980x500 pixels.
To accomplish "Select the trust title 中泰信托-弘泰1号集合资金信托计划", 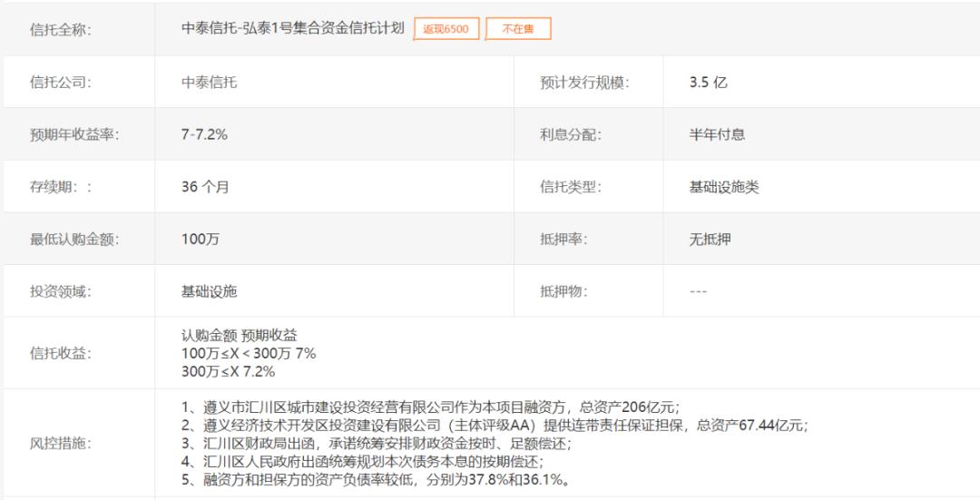I will click(293, 28).
